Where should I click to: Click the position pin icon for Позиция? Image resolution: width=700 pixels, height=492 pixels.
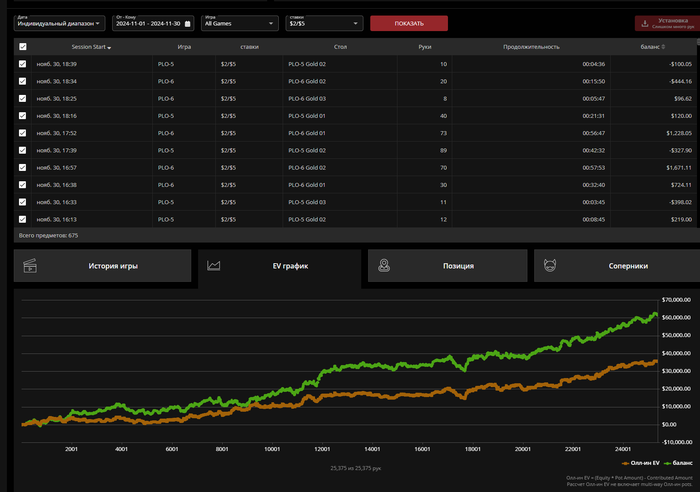(x=385, y=266)
